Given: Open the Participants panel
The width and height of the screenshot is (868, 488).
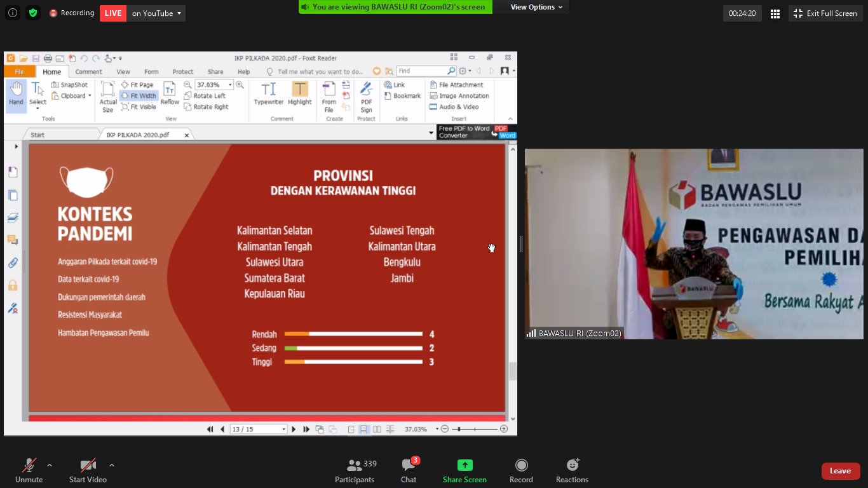Looking at the screenshot, I should coord(355,470).
